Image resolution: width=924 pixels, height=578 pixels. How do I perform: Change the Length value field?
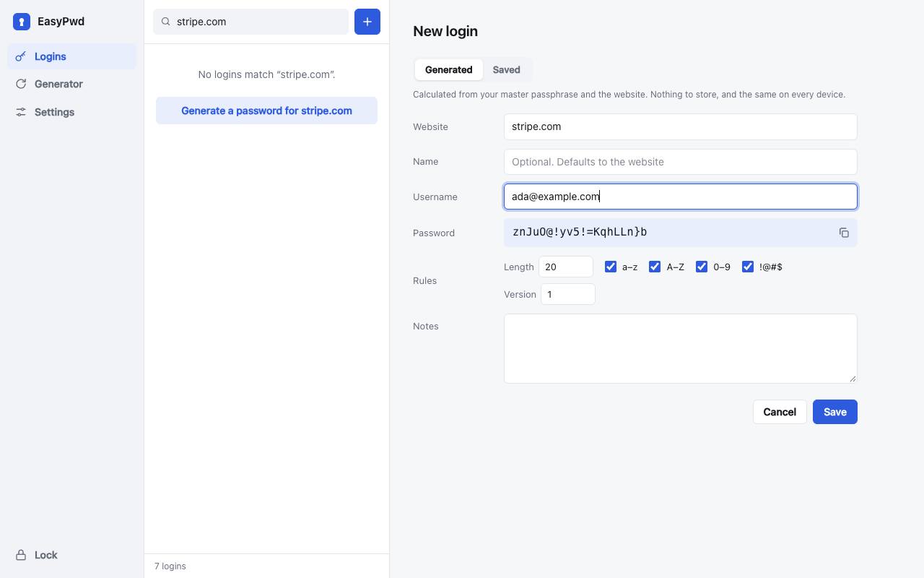566,267
